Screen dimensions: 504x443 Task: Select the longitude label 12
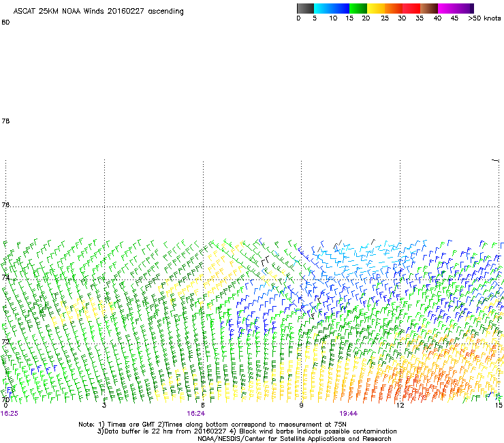click(x=400, y=405)
